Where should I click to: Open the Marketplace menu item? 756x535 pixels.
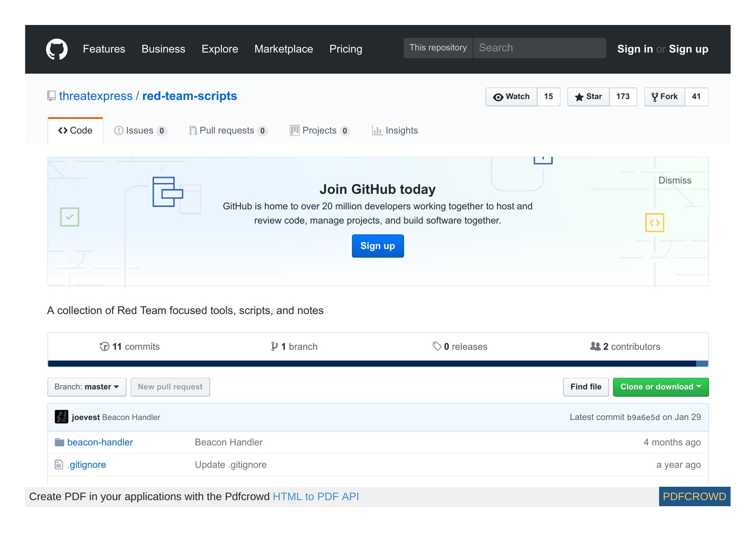(x=283, y=49)
